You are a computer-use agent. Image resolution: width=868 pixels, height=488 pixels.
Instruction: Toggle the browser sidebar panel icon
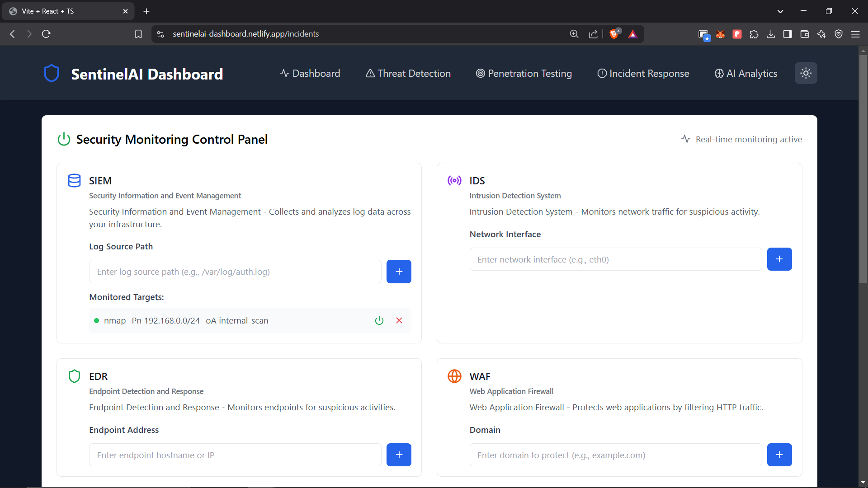[x=788, y=34]
